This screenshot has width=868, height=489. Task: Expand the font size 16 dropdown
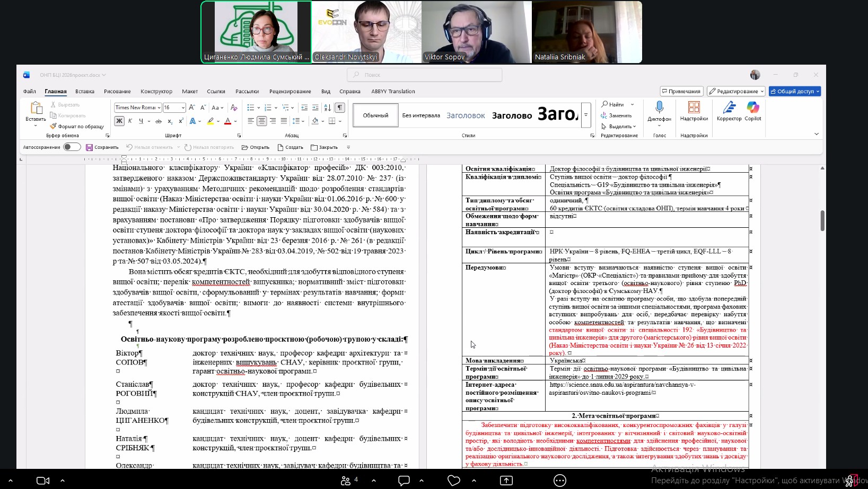click(x=183, y=108)
